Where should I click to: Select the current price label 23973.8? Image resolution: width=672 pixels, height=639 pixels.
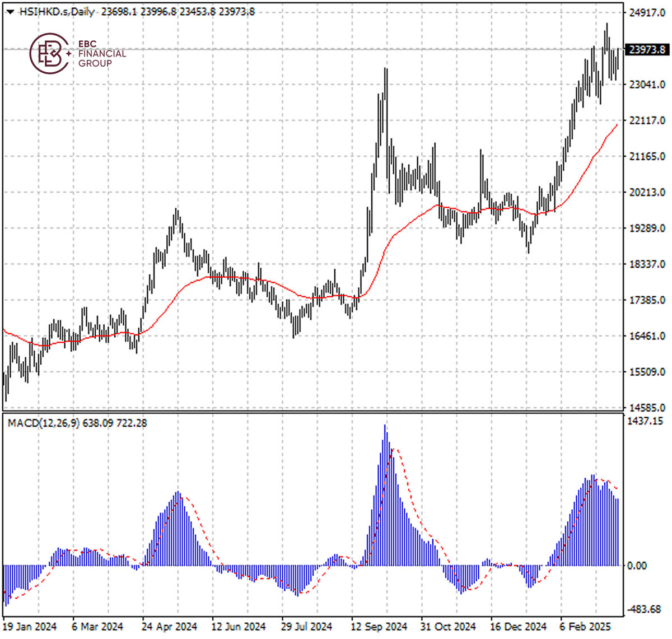647,49
